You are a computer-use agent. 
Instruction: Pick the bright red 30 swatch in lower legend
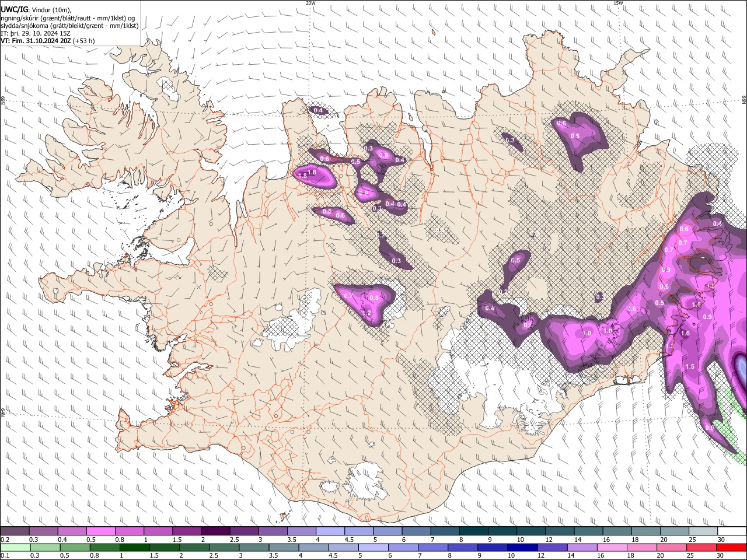tap(731, 547)
